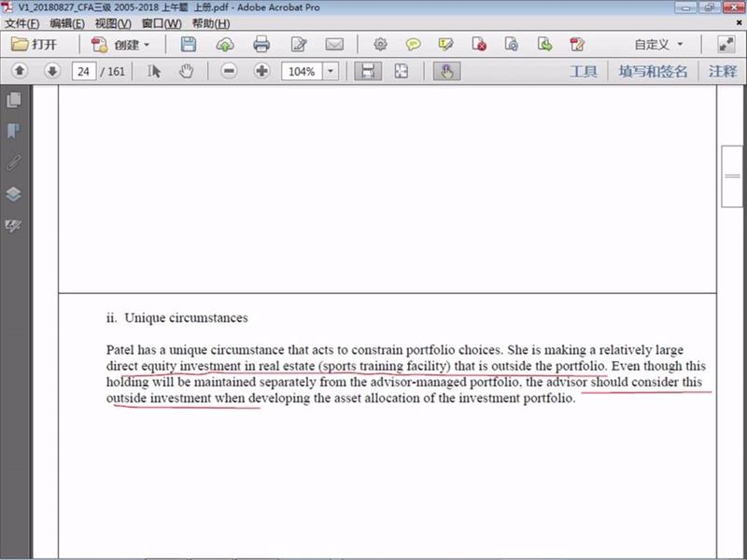Screen dimensions: 747x560
Task: Click the zoom in plus button
Action: pos(261,71)
